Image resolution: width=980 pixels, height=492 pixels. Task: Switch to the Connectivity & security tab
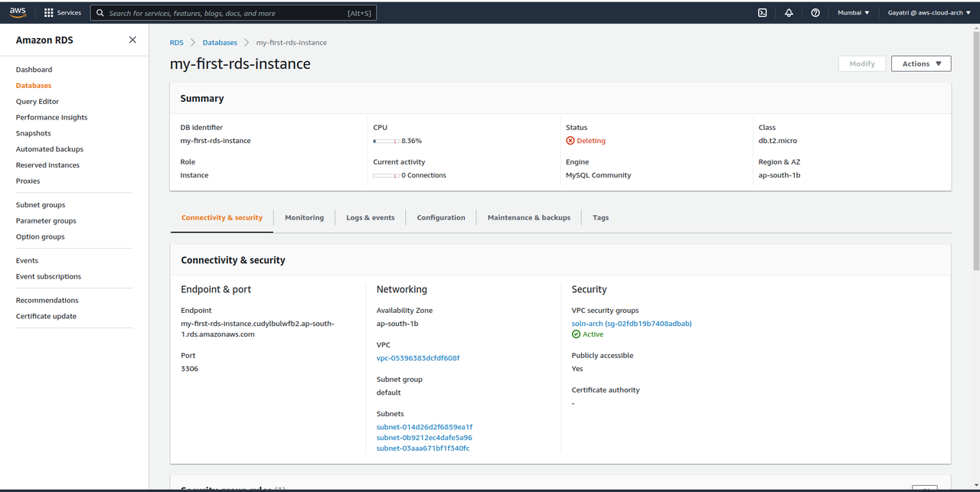coord(222,218)
